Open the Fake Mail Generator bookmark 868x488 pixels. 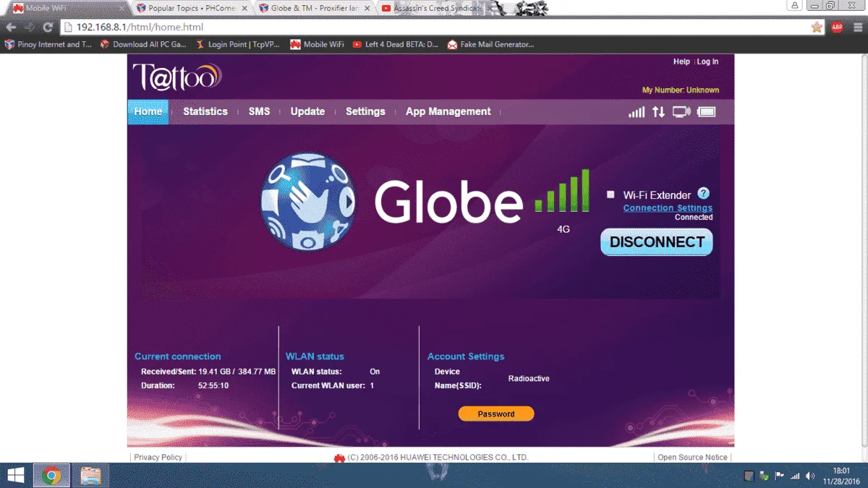coord(490,44)
